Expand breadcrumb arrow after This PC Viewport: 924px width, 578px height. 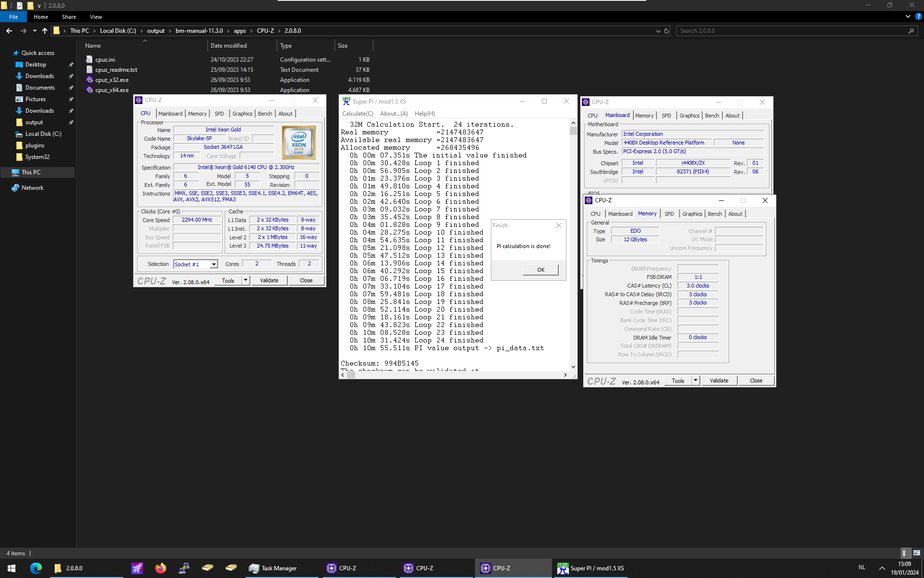(94, 31)
